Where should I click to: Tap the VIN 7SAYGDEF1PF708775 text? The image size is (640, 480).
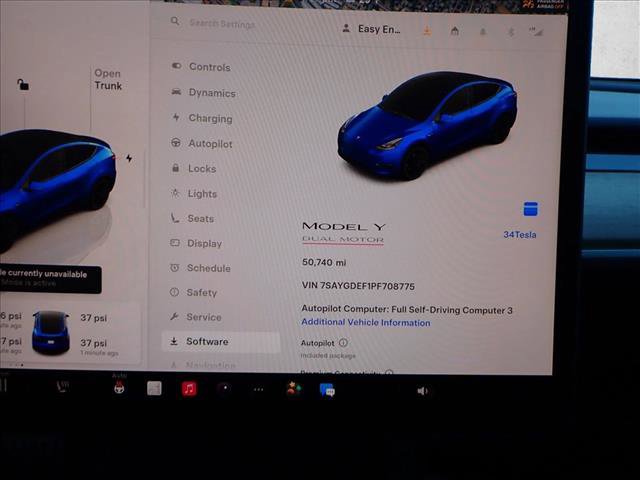pos(358,286)
